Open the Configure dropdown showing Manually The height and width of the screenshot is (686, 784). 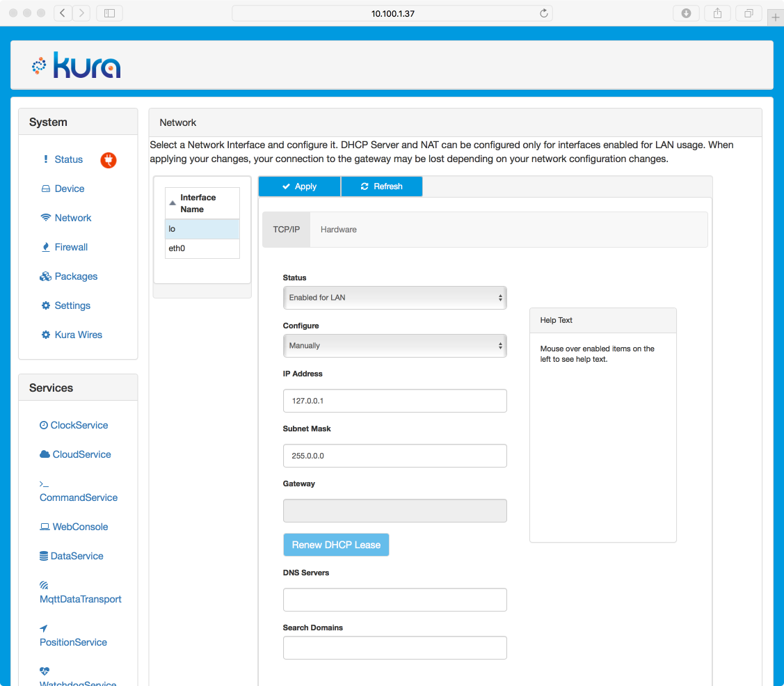tap(394, 346)
